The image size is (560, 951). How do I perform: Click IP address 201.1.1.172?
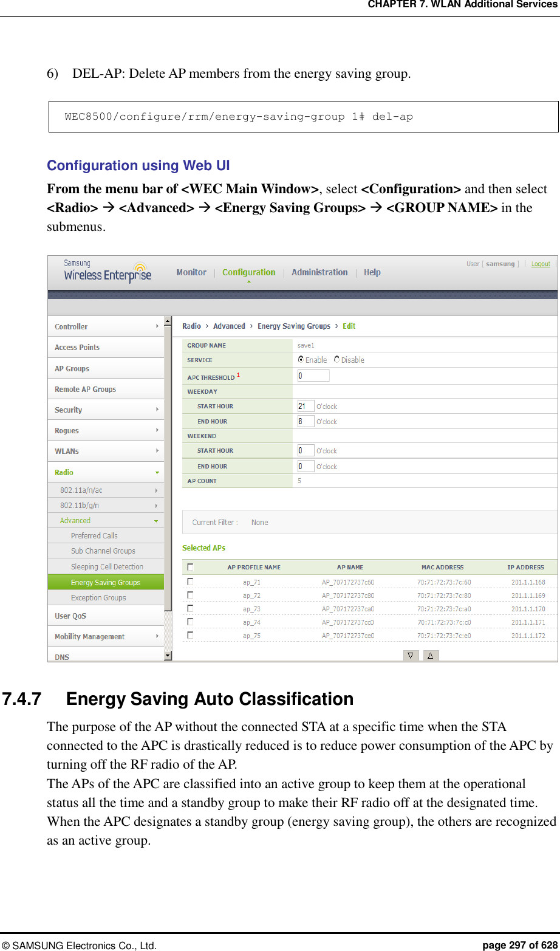point(528,636)
